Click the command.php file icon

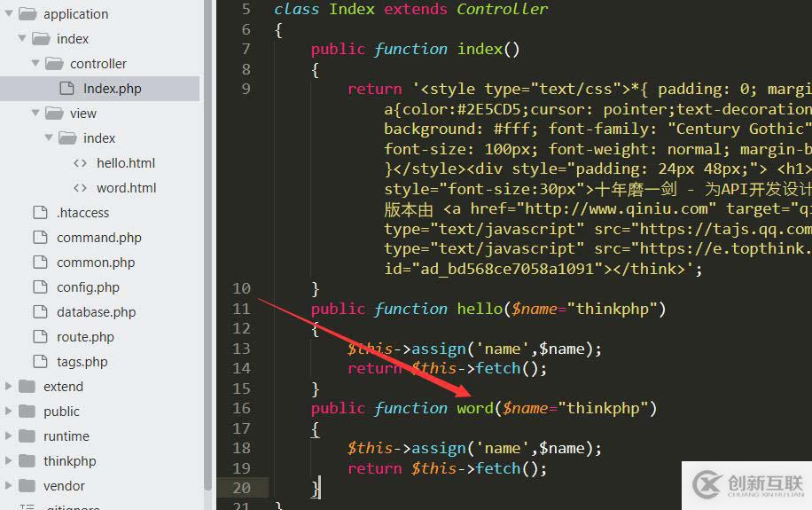coord(40,238)
